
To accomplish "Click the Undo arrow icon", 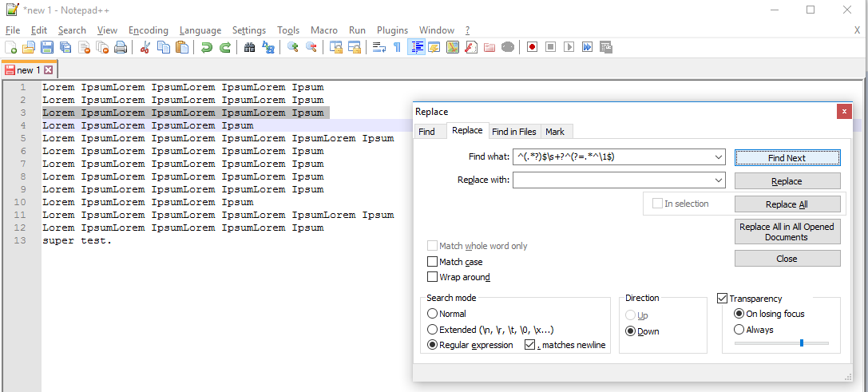I will 207,48.
